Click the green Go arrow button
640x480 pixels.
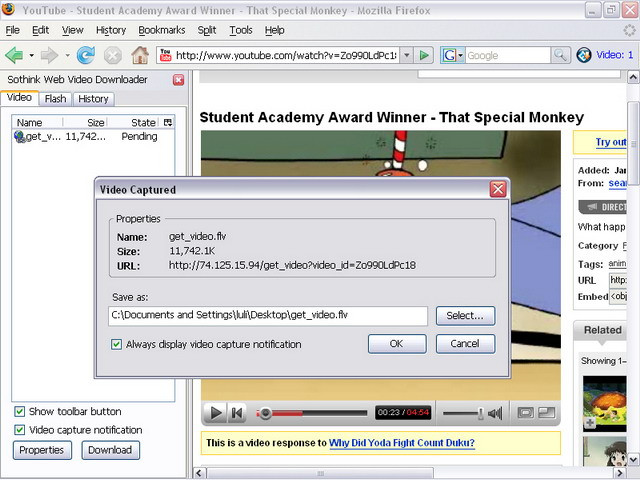pyautogui.click(x=424, y=55)
